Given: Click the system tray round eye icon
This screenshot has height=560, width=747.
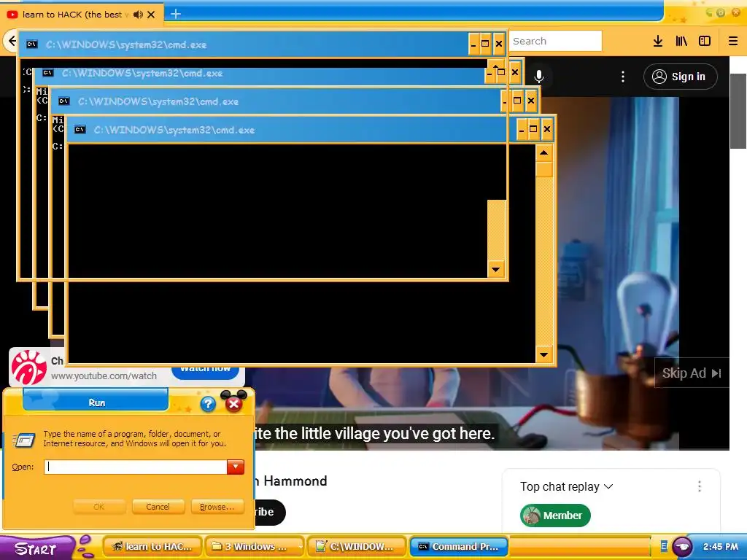Looking at the screenshot, I should click(682, 547).
